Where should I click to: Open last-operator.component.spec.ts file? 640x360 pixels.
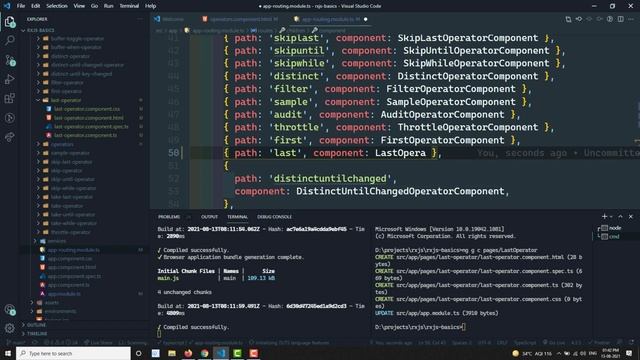click(x=91, y=127)
